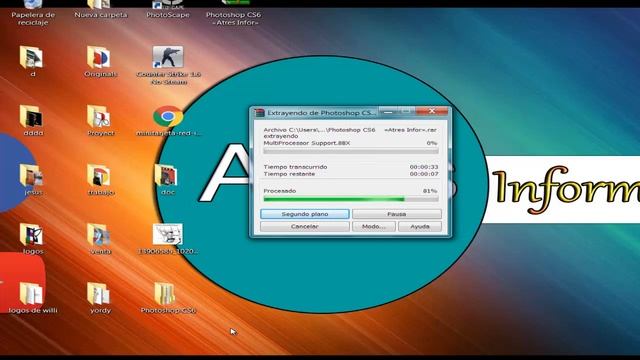The height and width of the screenshot is (360, 640).
Task: Click the Tiempo restante label
Action: point(289,174)
